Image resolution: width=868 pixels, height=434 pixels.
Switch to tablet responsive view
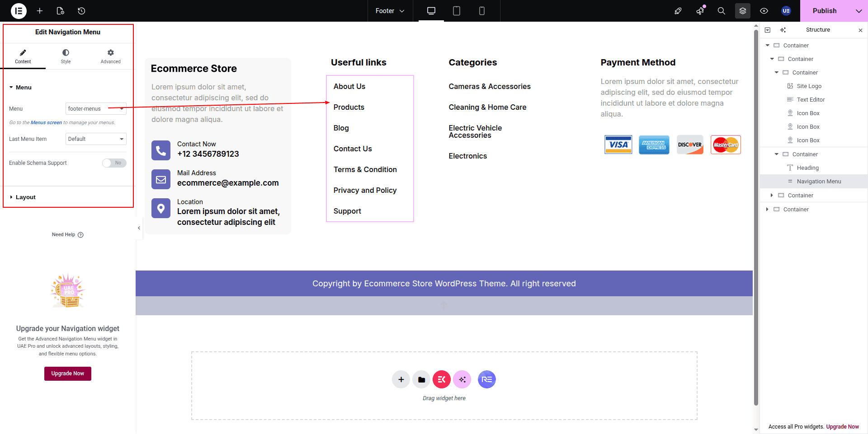coord(457,11)
